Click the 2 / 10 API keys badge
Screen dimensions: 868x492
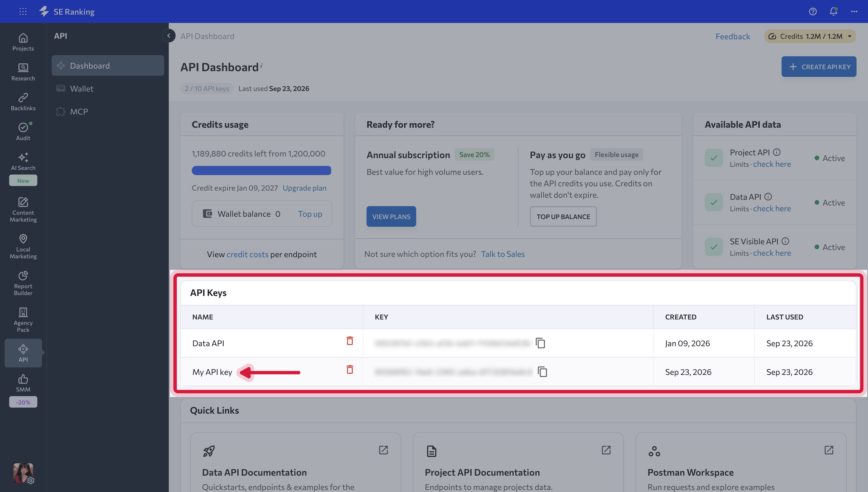click(x=207, y=88)
